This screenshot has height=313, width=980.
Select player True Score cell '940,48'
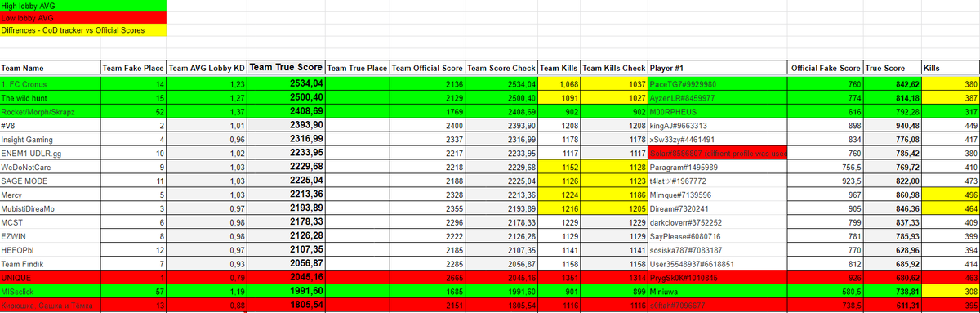pyautogui.click(x=892, y=126)
